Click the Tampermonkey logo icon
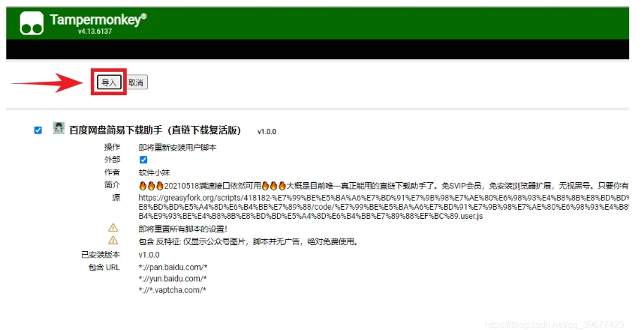Image resolution: width=644 pixels, height=330 pixels. click(x=32, y=23)
